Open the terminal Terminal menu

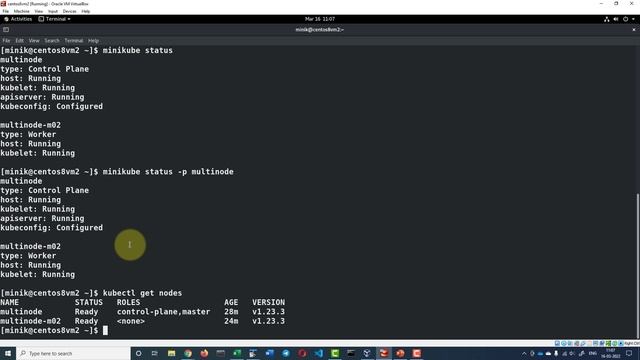pos(73,40)
